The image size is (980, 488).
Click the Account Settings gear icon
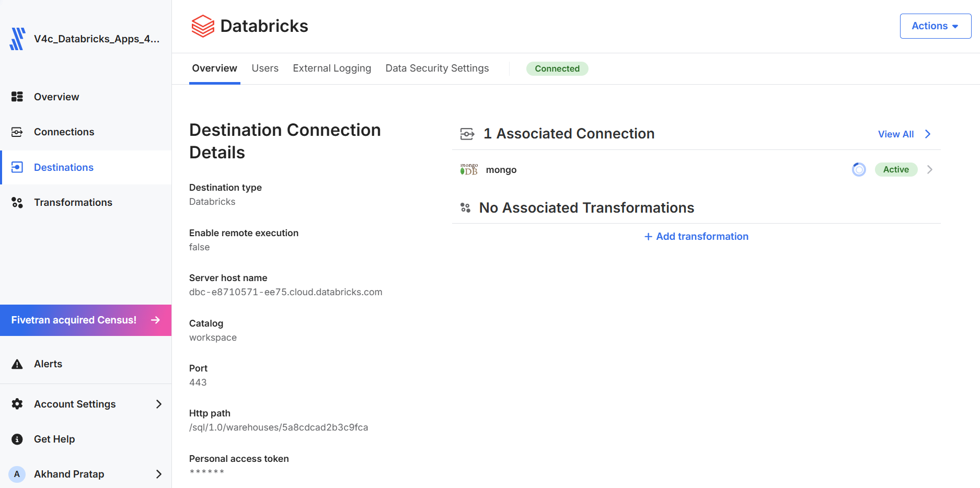(17, 404)
